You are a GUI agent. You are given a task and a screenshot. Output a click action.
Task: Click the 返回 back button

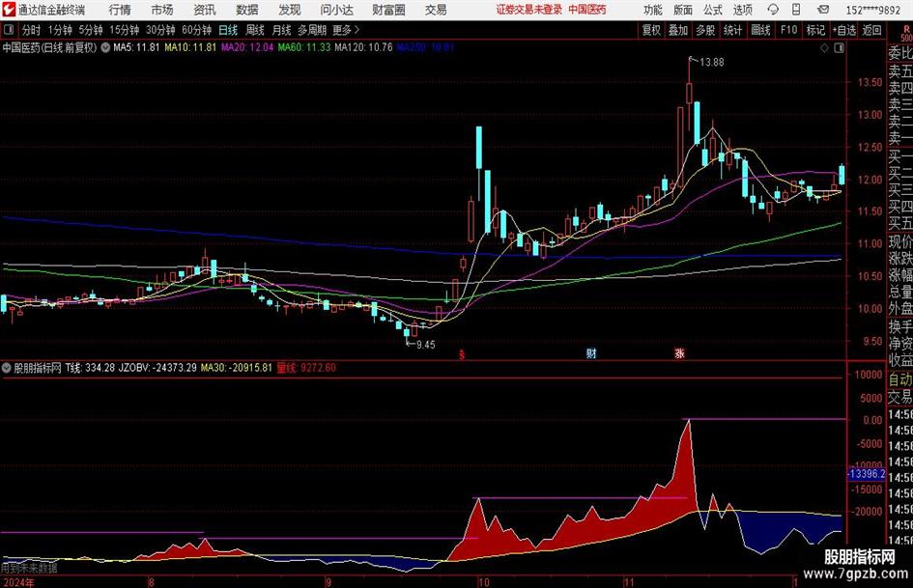coord(871,30)
